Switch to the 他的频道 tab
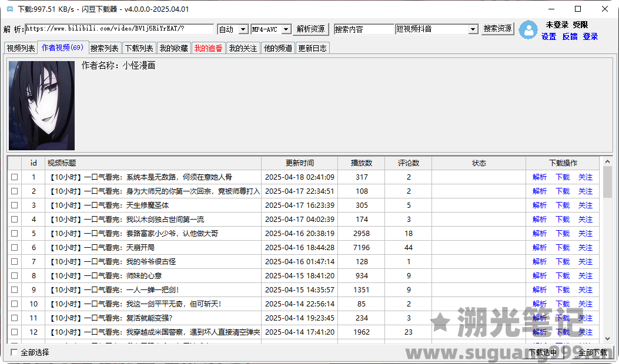Screen dimensions: 619x364 tap(278, 48)
